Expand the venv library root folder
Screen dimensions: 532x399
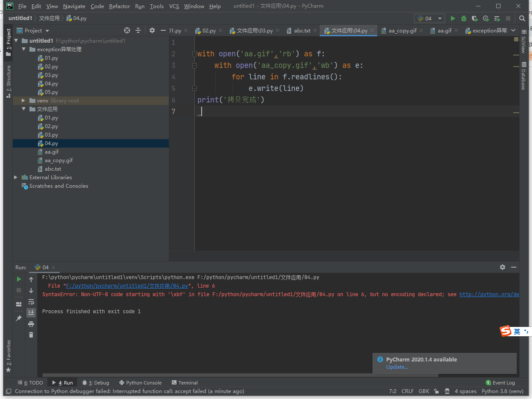click(x=24, y=100)
